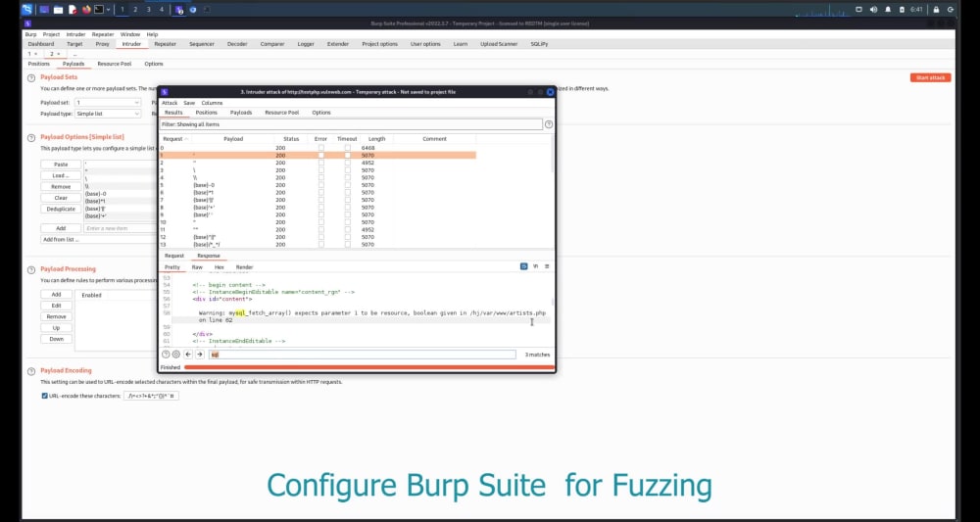Image resolution: width=980 pixels, height=522 pixels.
Task: Open the volume icon in system tray
Action: tap(873, 10)
